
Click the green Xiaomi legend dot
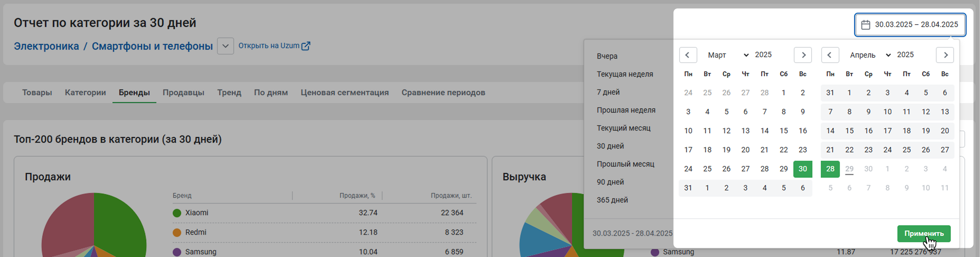pyautogui.click(x=177, y=213)
